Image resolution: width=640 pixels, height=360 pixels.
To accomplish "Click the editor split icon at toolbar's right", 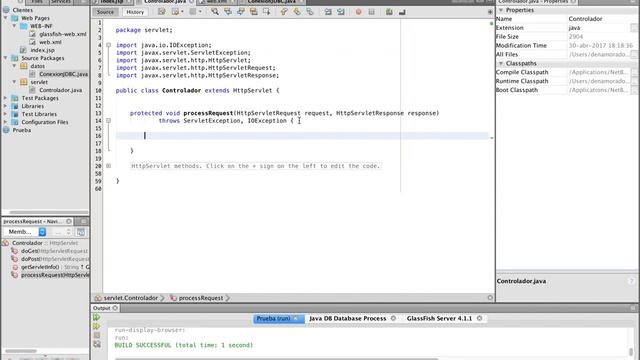I will [490, 12].
